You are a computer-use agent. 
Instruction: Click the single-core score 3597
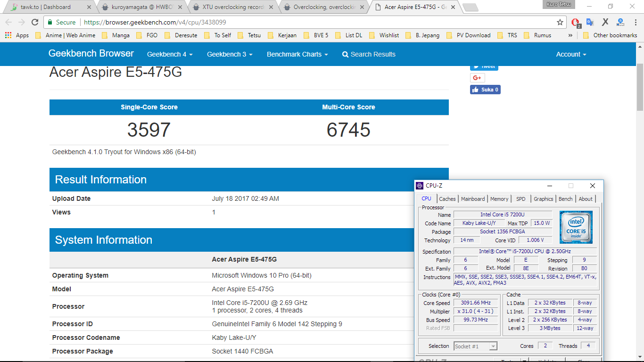149,130
